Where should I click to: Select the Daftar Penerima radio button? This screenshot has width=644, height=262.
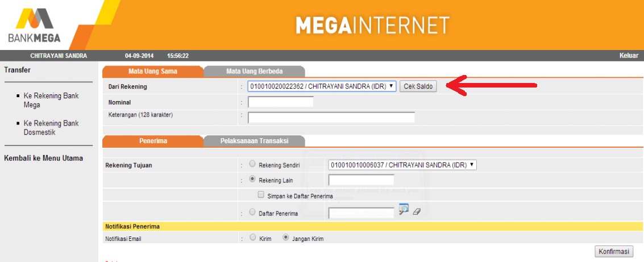click(x=252, y=212)
